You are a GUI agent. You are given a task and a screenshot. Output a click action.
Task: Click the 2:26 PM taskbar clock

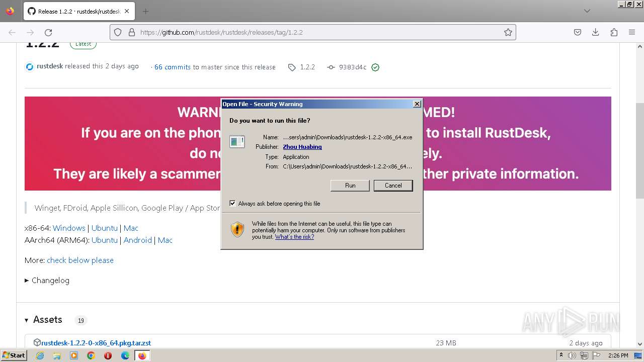coord(618,355)
